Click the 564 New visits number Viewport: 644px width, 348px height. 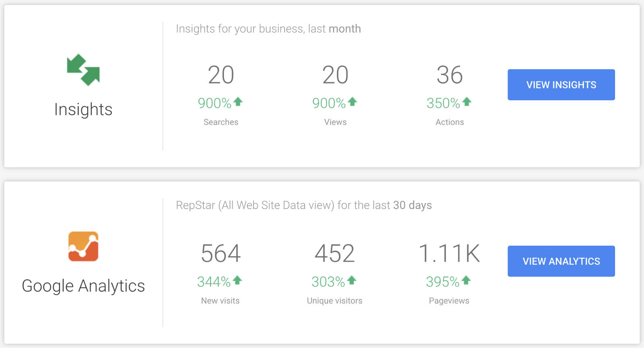(221, 253)
